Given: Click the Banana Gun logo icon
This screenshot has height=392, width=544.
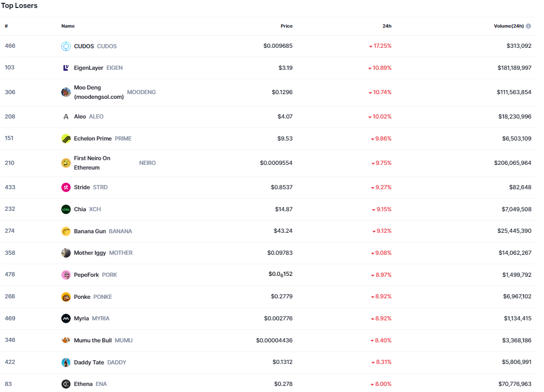Looking at the screenshot, I should (66, 231).
